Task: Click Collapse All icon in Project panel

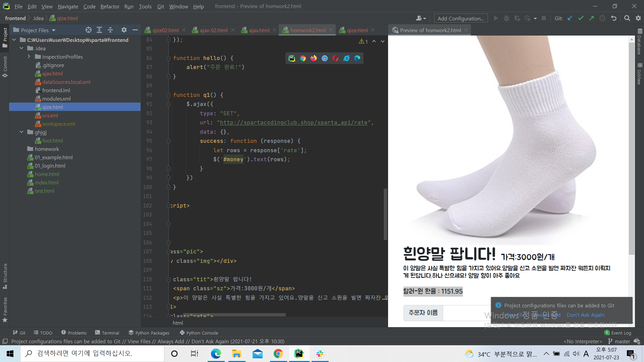Action: click(110, 30)
